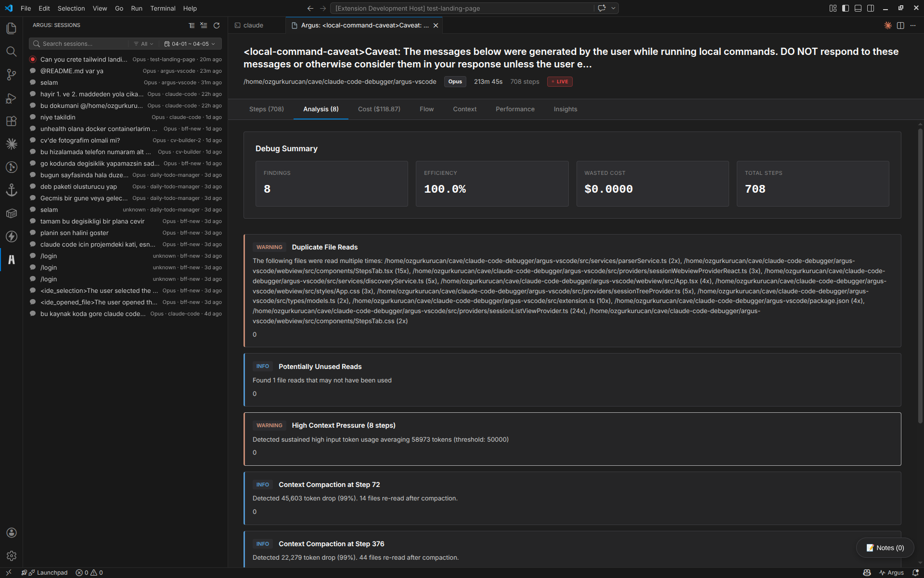The width and height of the screenshot is (924, 578).
Task: Click the Notes (0) button
Action: tap(885, 548)
